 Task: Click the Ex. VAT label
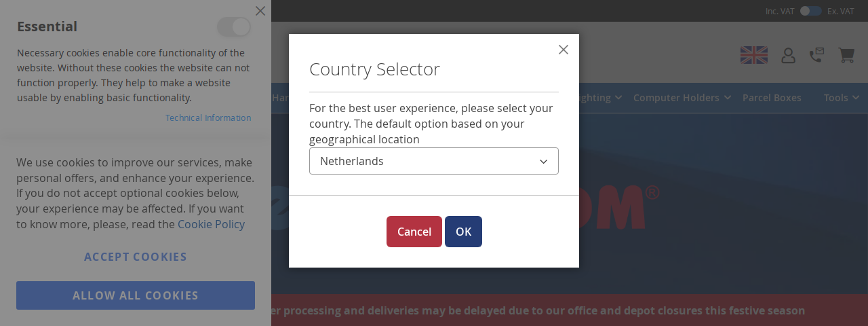tap(841, 11)
